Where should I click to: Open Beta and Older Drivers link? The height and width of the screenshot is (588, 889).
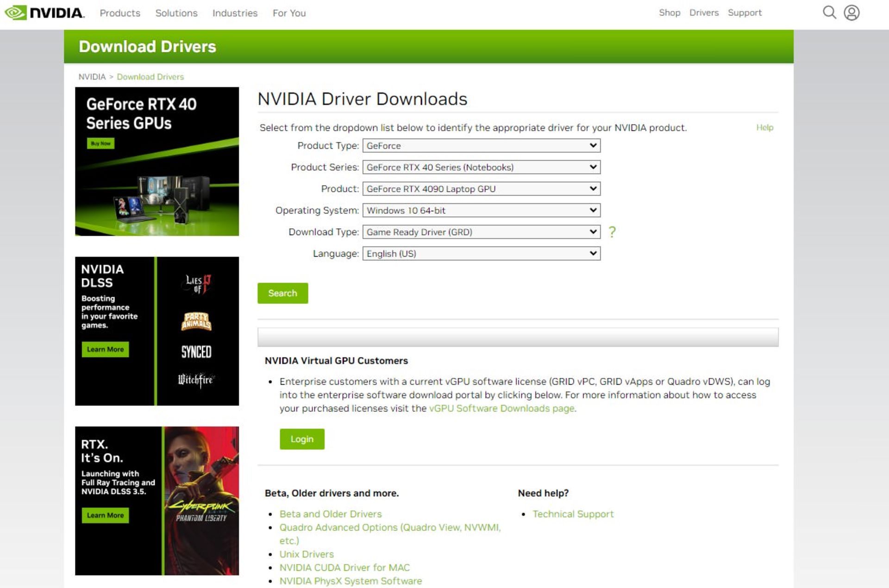click(331, 514)
